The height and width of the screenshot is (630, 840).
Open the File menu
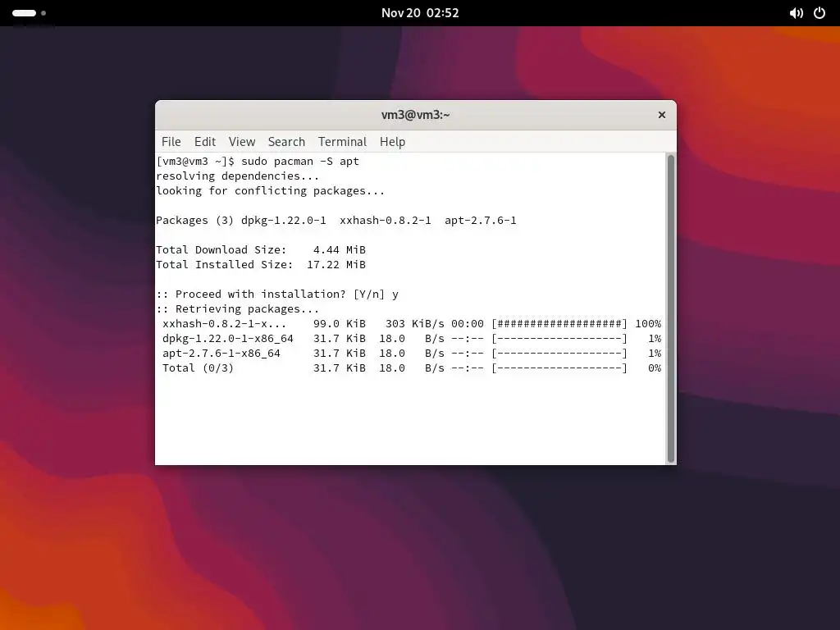tap(171, 141)
